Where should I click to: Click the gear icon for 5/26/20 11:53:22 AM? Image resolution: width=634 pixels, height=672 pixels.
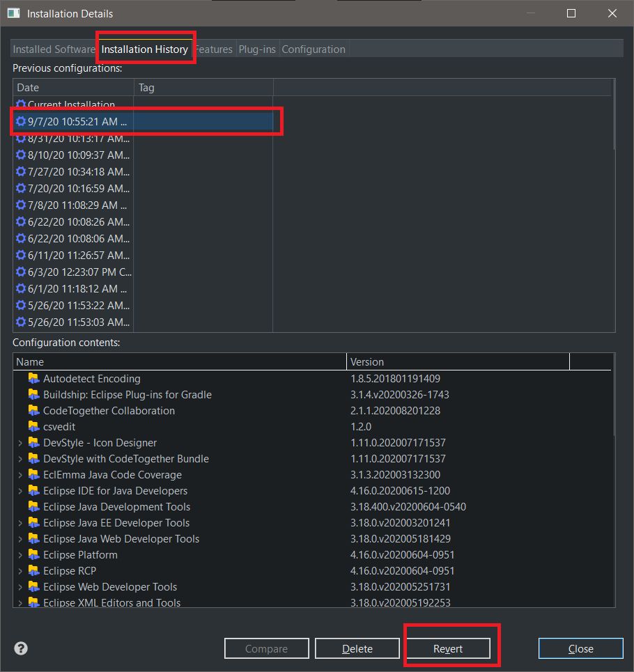point(21,305)
